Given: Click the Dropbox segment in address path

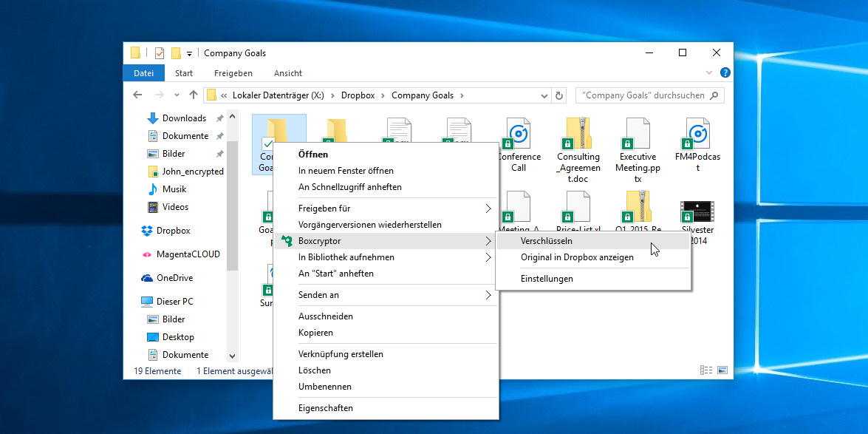Looking at the screenshot, I should (358, 95).
